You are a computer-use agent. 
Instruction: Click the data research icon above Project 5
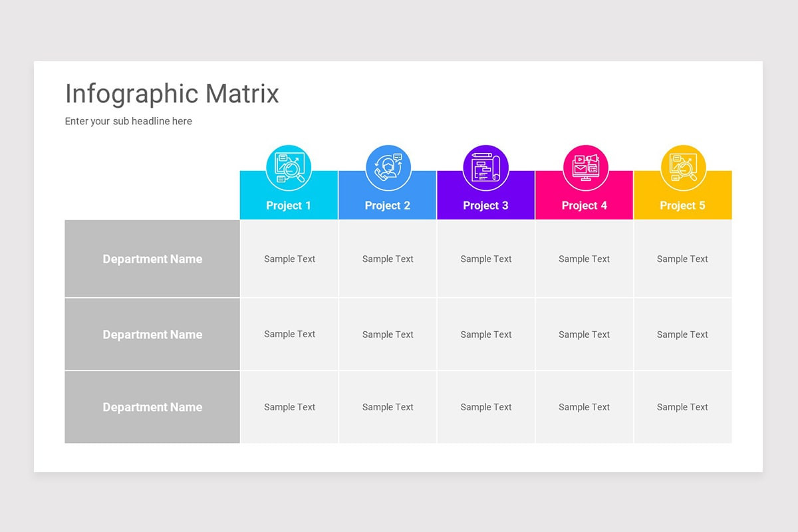682,167
